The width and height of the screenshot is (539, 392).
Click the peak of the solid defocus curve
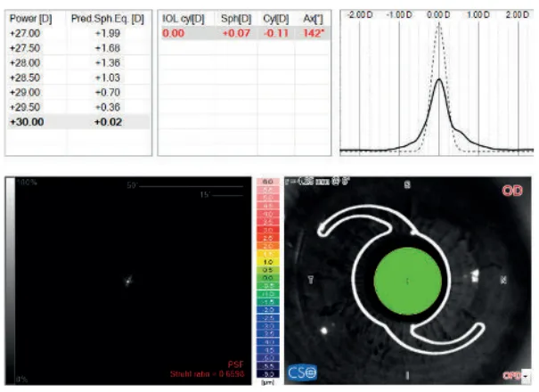pyautogui.click(x=439, y=79)
